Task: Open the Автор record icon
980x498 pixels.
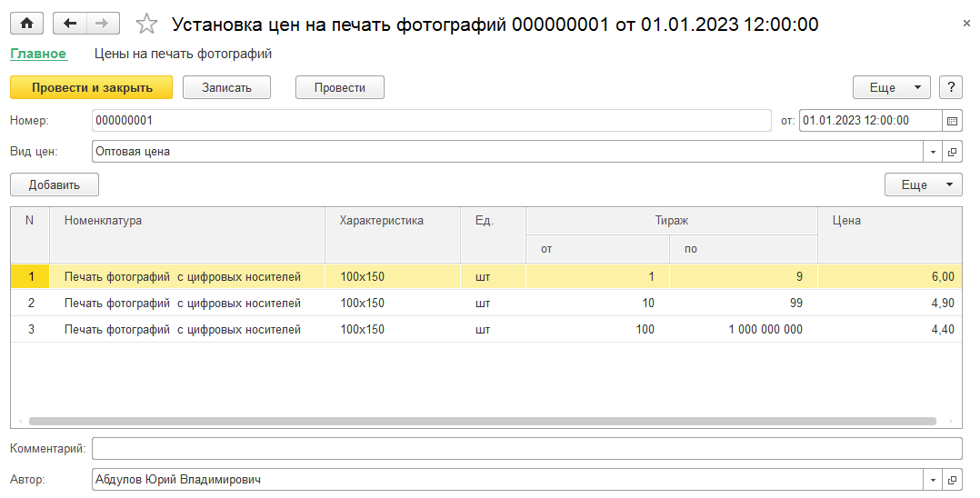Action: pyautogui.click(x=952, y=480)
